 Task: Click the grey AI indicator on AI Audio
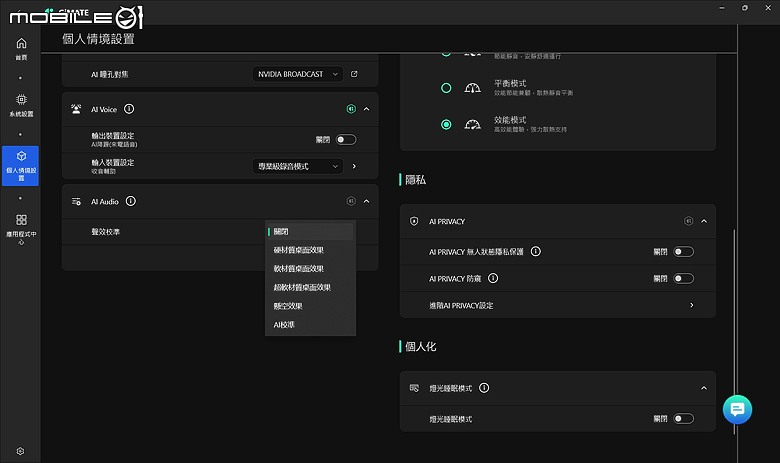pyautogui.click(x=351, y=201)
